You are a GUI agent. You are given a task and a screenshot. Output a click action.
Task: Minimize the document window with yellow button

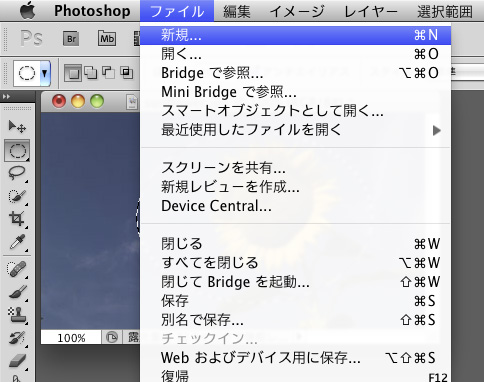tap(78, 101)
